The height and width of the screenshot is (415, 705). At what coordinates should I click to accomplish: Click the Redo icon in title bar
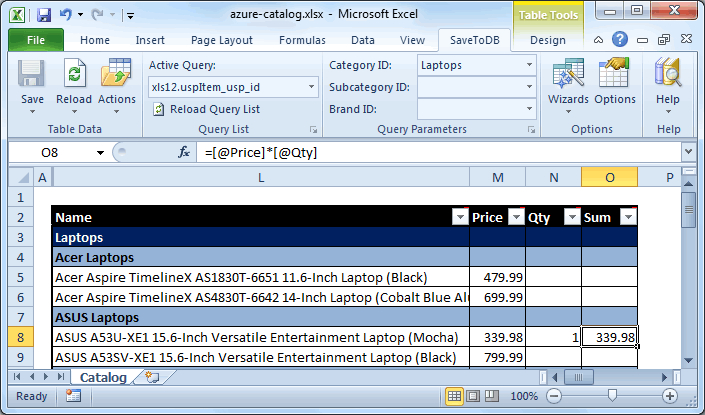pos(97,14)
